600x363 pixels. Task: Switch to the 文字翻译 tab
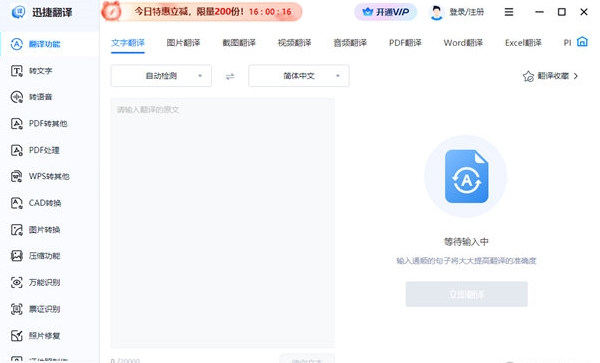click(x=128, y=43)
